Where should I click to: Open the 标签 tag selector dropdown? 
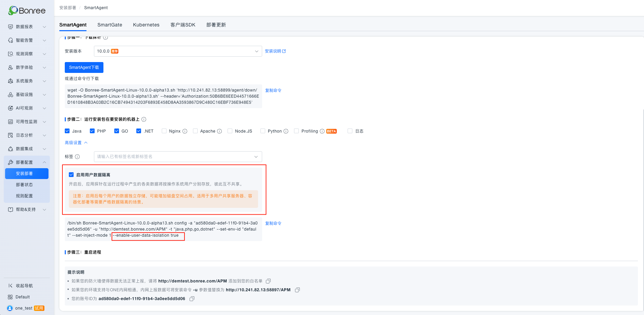(x=178, y=157)
